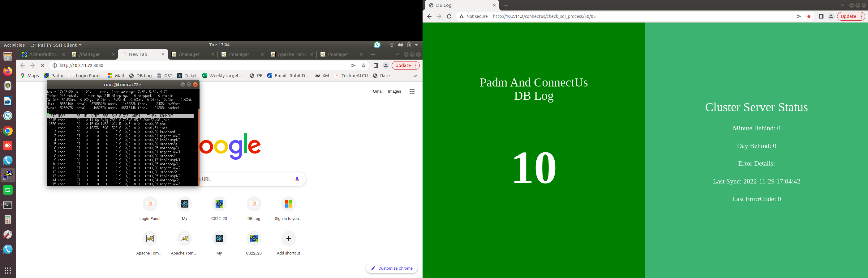Open Maps bookmark
The image size is (868, 278).
[30, 76]
